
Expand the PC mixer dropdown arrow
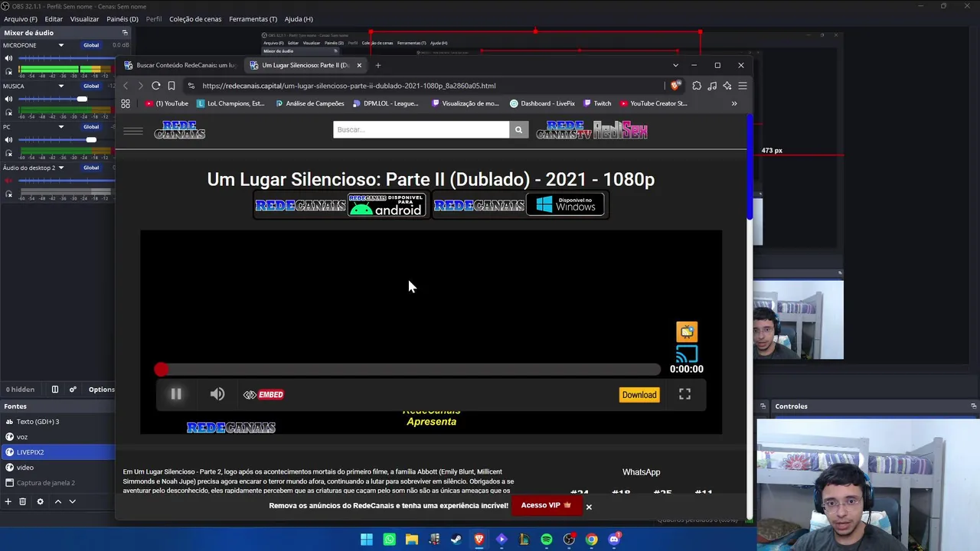point(60,127)
